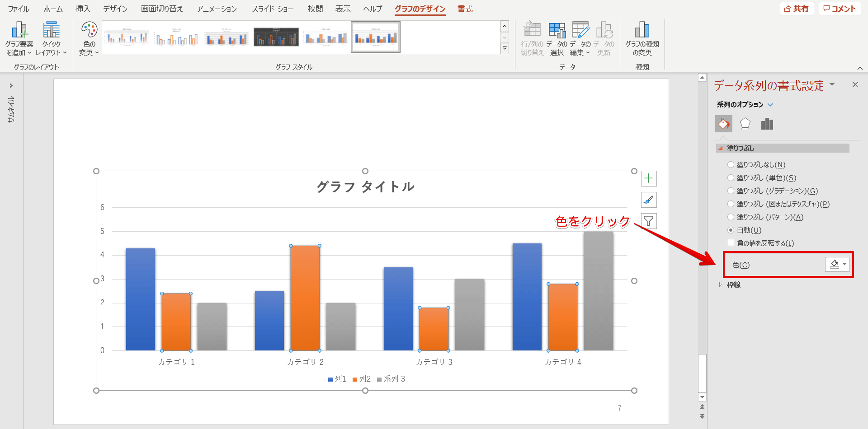Expand the サムネイル pane arrow
The height and width of the screenshot is (429, 868).
[x=11, y=85]
